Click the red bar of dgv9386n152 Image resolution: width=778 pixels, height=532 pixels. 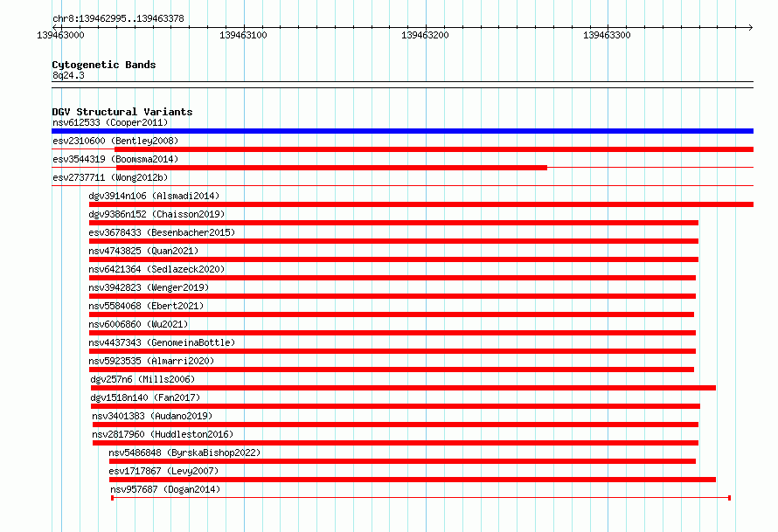tap(393, 223)
